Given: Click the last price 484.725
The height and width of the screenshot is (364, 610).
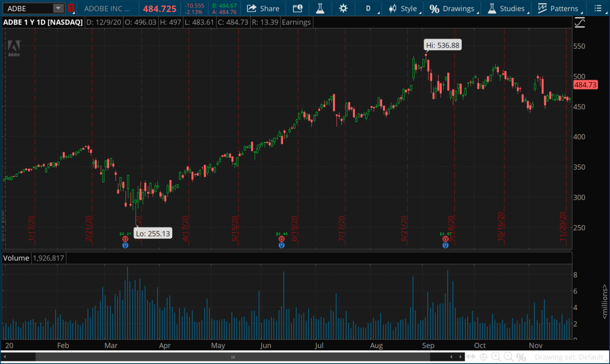Looking at the screenshot, I should pyautogui.click(x=160, y=9).
